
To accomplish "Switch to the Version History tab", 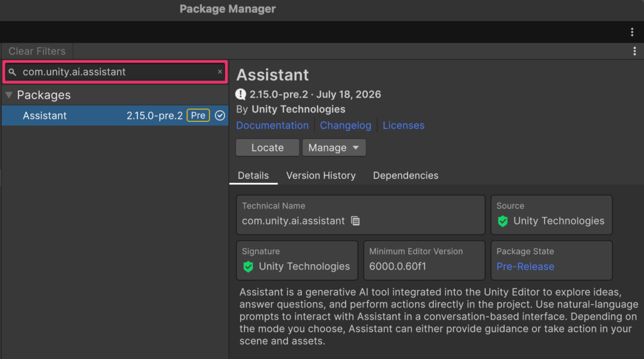I will 321,175.
